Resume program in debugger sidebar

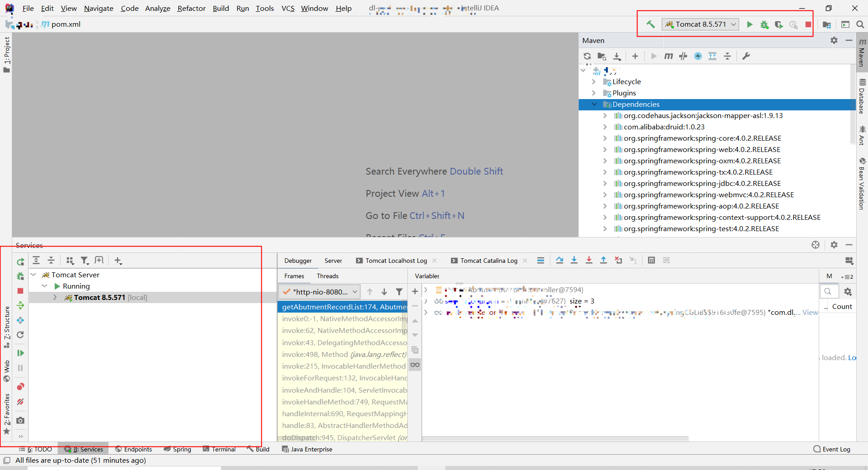20,353
